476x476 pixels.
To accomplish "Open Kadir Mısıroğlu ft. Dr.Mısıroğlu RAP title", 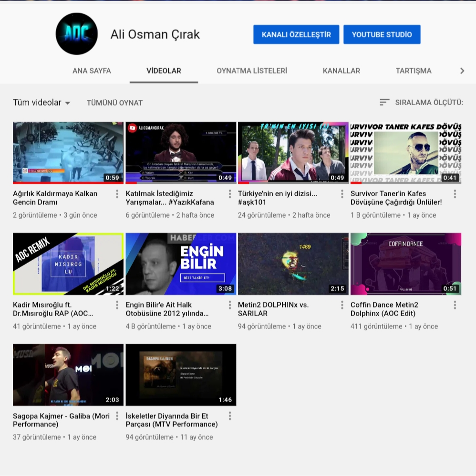I will [x=53, y=309].
